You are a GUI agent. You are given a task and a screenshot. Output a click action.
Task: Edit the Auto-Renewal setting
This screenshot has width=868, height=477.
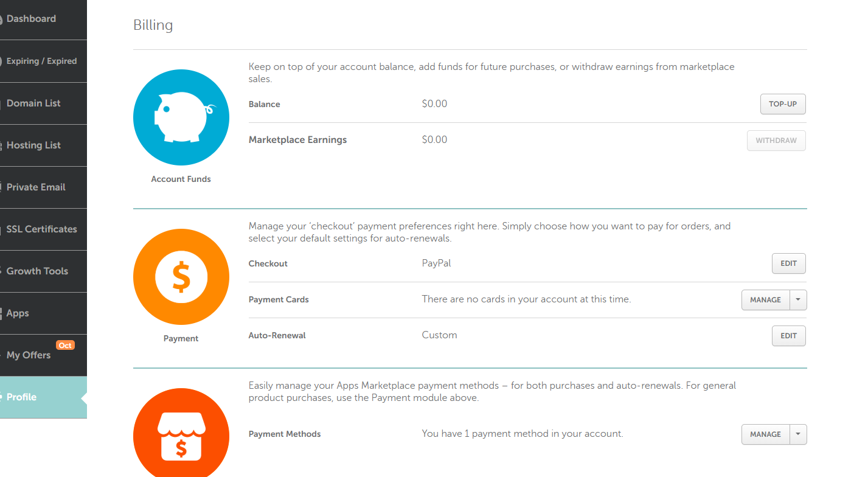789,336
